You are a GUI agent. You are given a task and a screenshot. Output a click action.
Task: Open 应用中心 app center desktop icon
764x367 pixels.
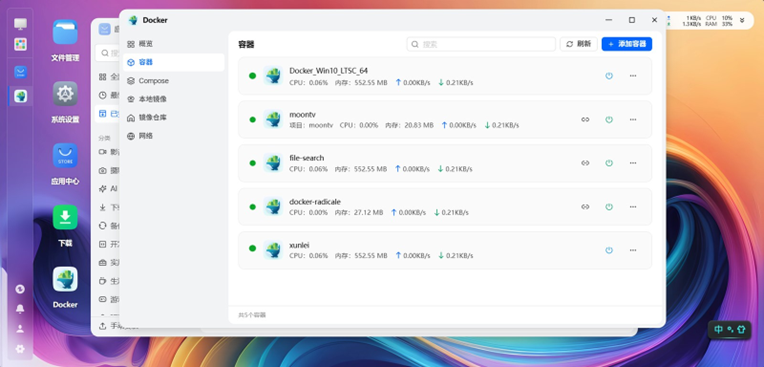(65, 155)
